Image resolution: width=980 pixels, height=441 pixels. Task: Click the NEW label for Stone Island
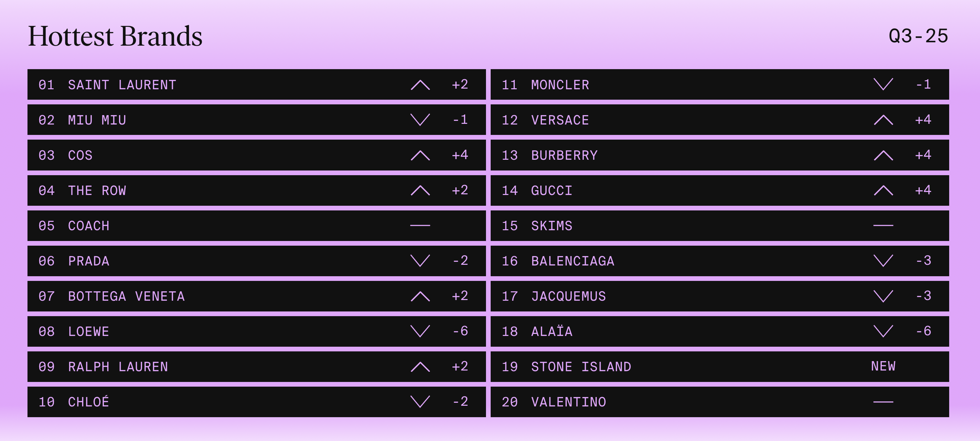tap(883, 366)
